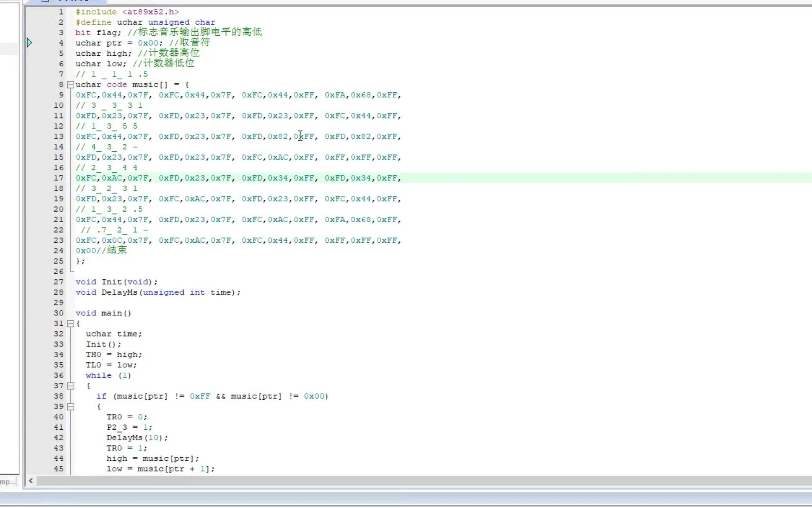The height and width of the screenshot is (508, 812).
Task: Click "TR0 = 0;"
Action: (x=127, y=417)
